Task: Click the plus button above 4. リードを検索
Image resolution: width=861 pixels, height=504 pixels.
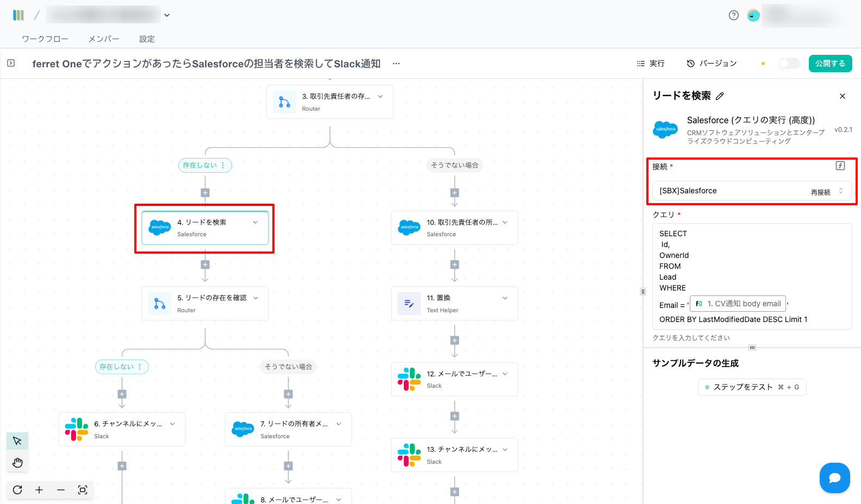Action: (205, 193)
